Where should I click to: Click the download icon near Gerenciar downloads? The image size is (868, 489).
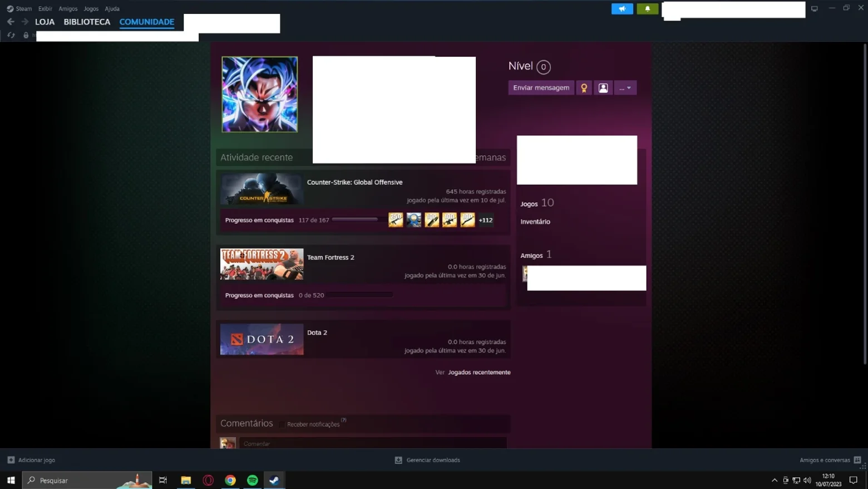click(398, 460)
